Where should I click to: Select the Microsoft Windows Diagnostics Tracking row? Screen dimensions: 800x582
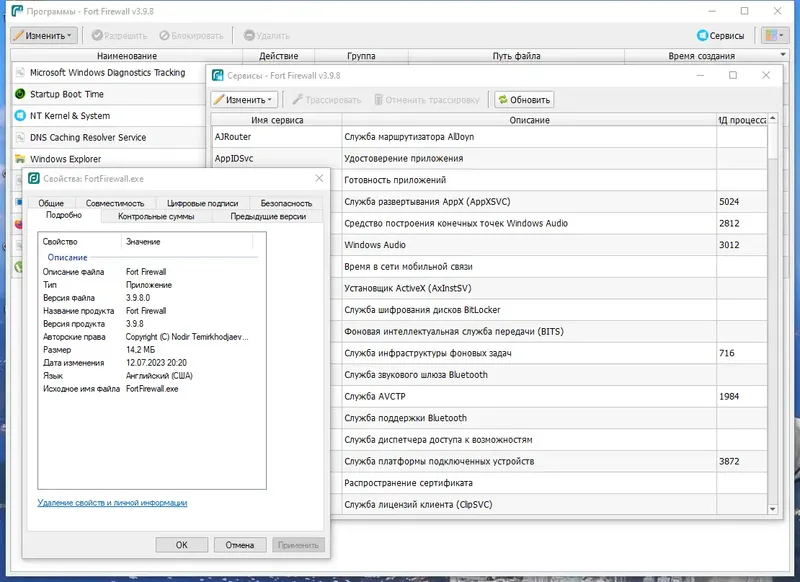click(x=109, y=72)
